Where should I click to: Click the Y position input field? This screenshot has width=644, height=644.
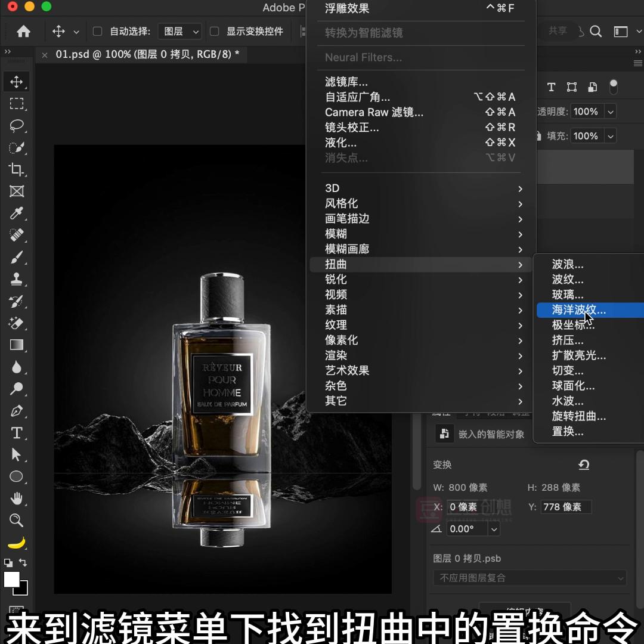tap(566, 507)
